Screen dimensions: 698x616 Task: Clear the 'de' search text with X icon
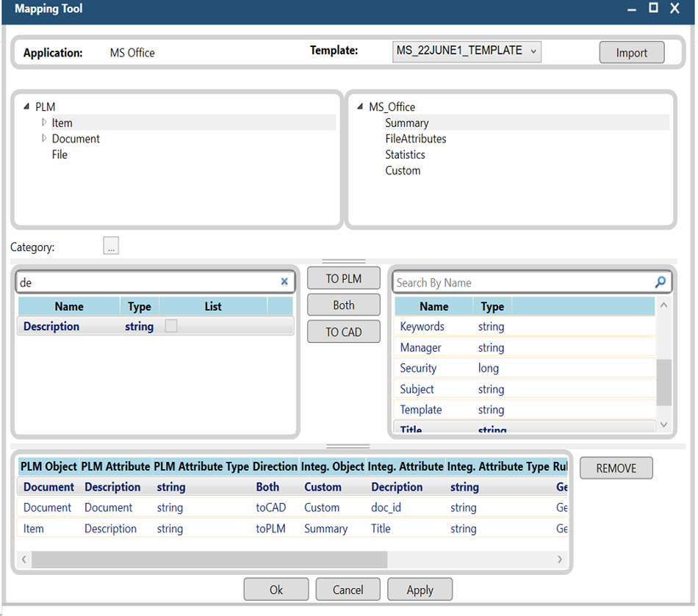pyautogui.click(x=284, y=282)
